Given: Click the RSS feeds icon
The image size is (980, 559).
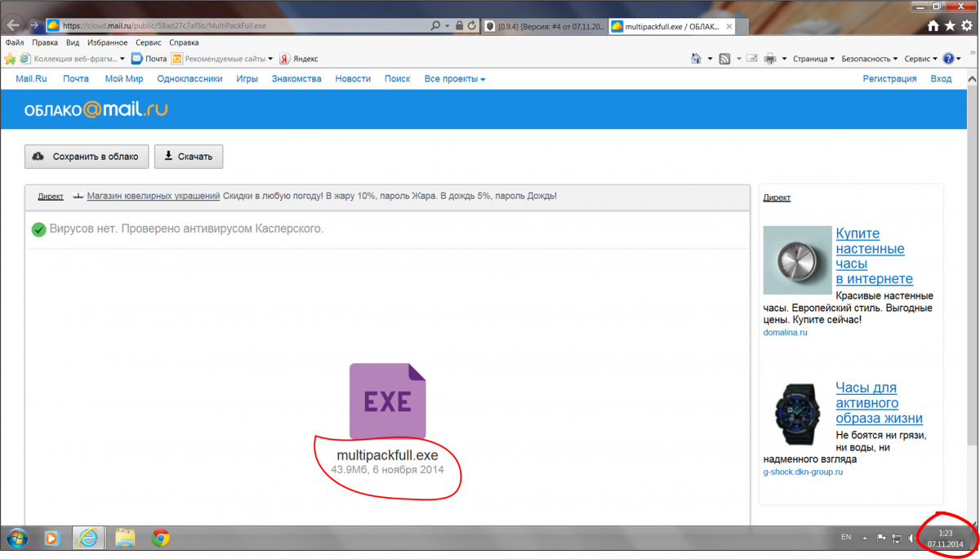Looking at the screenshot, I should point(724,59).
